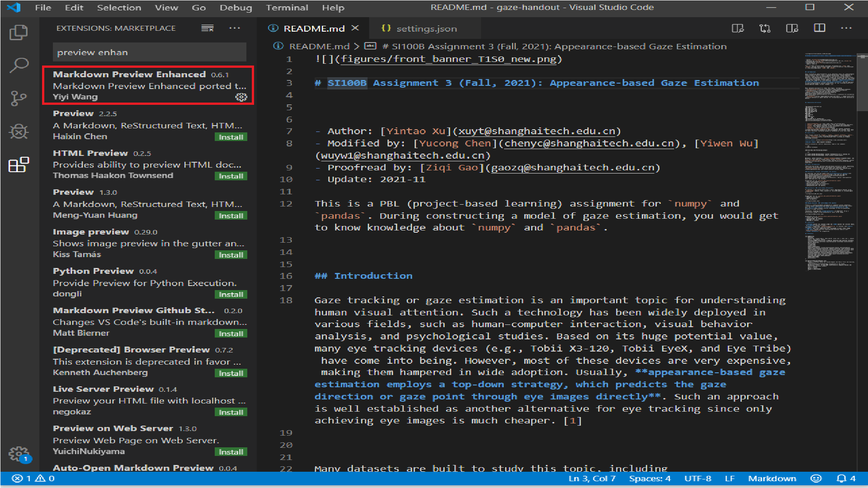Open the Markdown language mode selector
This screenshot has height=488, width=868.
click(772, 479)
